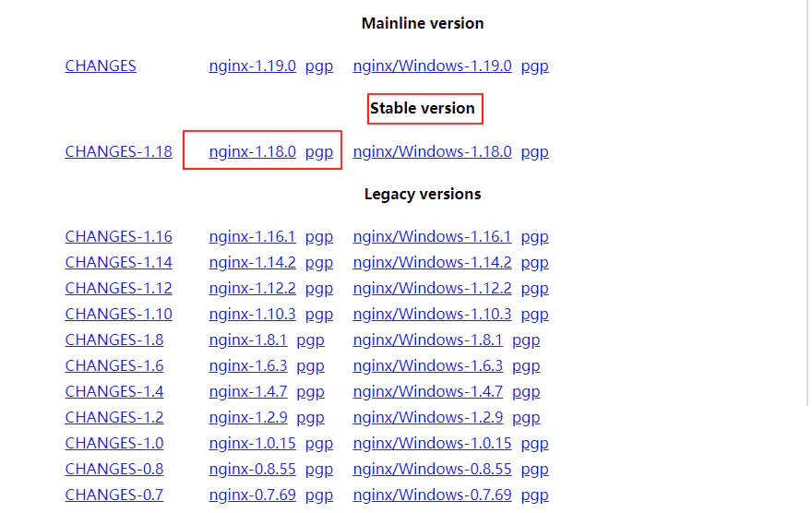Open pgp signature beside nginx-1.8.1
Image resolution: width=812 pixels, height=513 pixels.
[310, 341]
